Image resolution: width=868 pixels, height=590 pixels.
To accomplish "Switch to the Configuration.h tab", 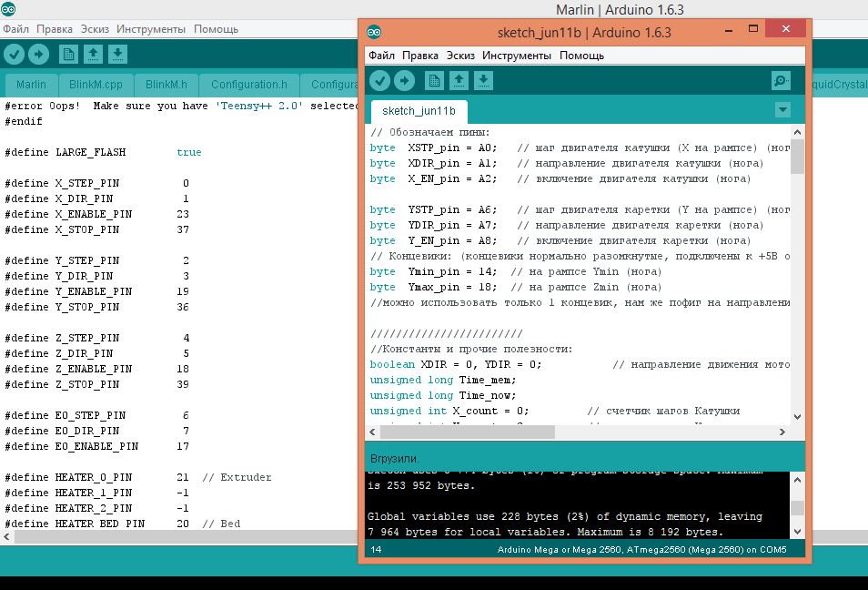I will click(248, 85).
